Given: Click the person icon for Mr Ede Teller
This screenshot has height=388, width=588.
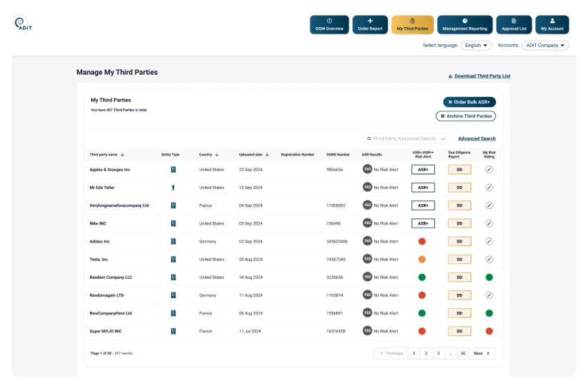Looking at the screenshot, I should click(173, 188).
